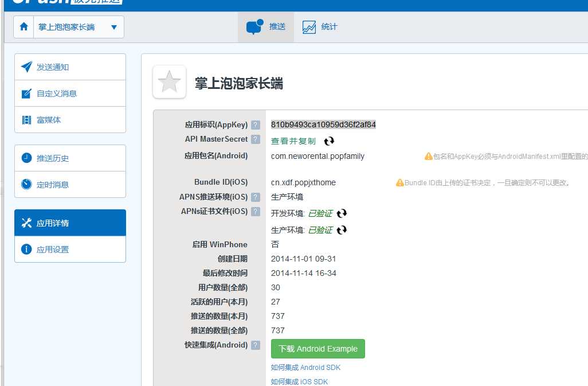Switch to the 推送 tab
This screenshot has height=386, width=588.
click(x=266, y=27)
